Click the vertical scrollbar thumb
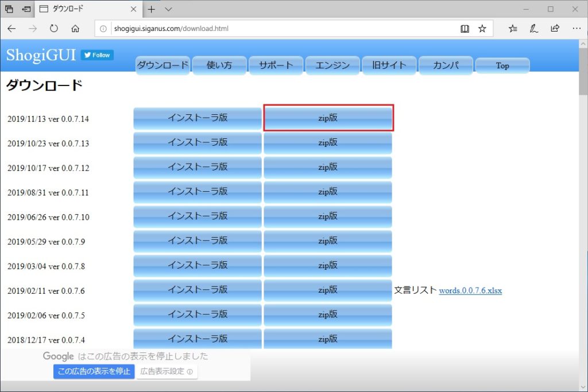The width and height of the screenshot is (588, 392). pos(583,71)
